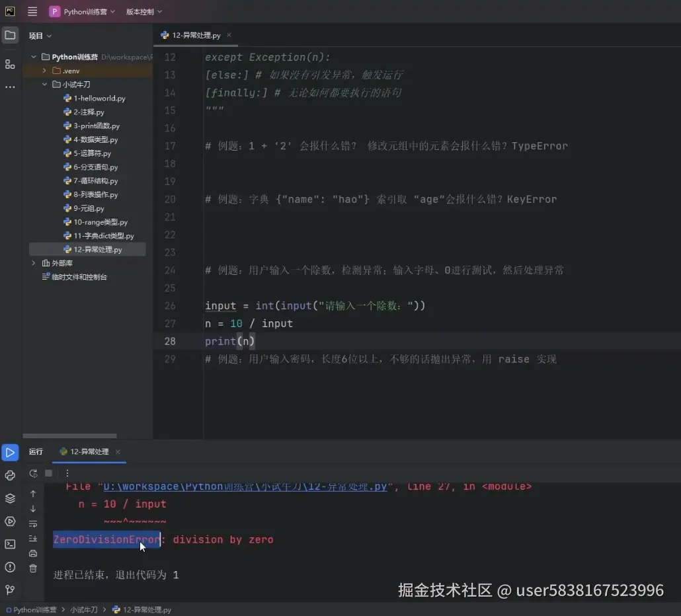681x616 pixels.
Task: Clear all console output trash icon
Action: (33, 568)
